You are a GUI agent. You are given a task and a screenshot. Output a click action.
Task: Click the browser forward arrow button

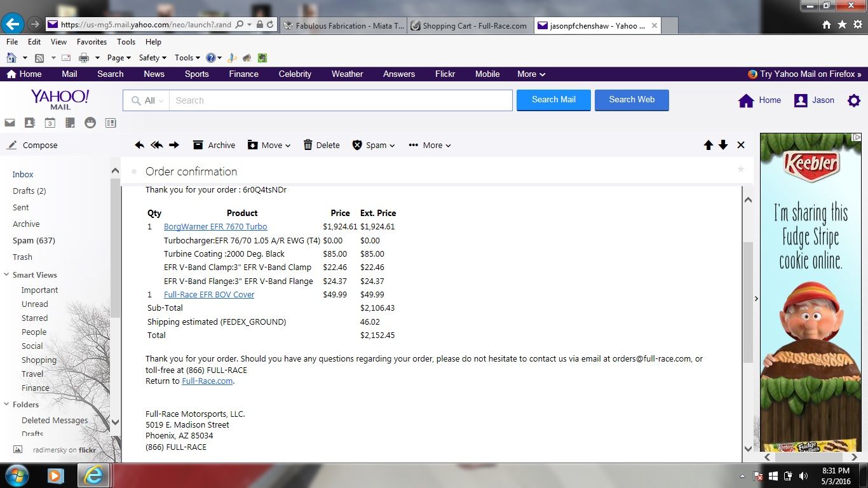pos(35,25)
